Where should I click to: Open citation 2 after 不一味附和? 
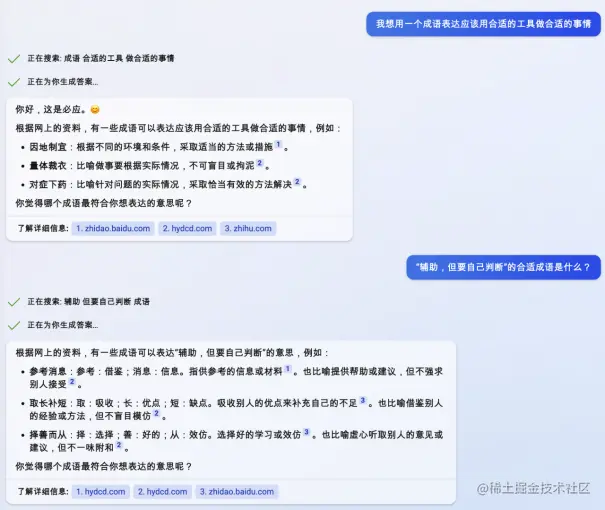(119, 445)
